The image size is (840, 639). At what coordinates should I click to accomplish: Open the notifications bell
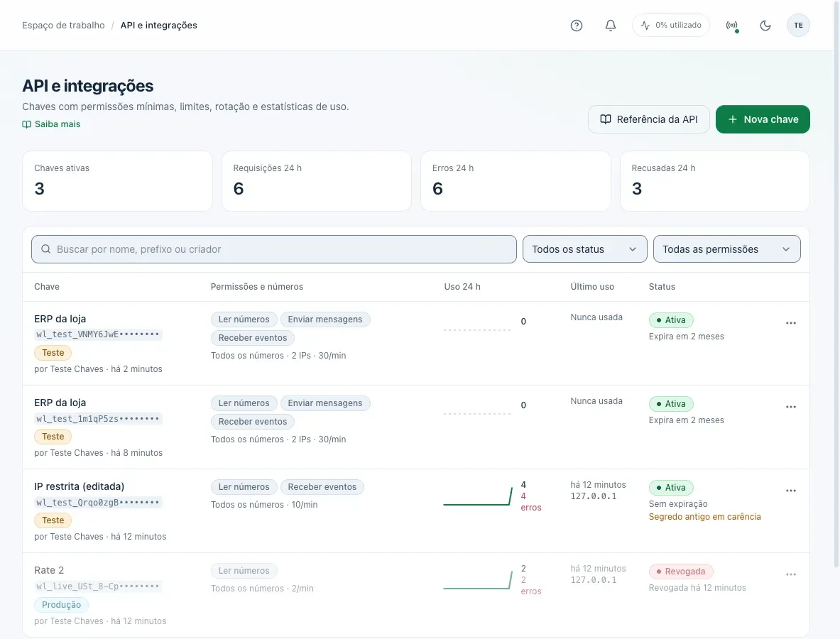[x=610, y=25]
